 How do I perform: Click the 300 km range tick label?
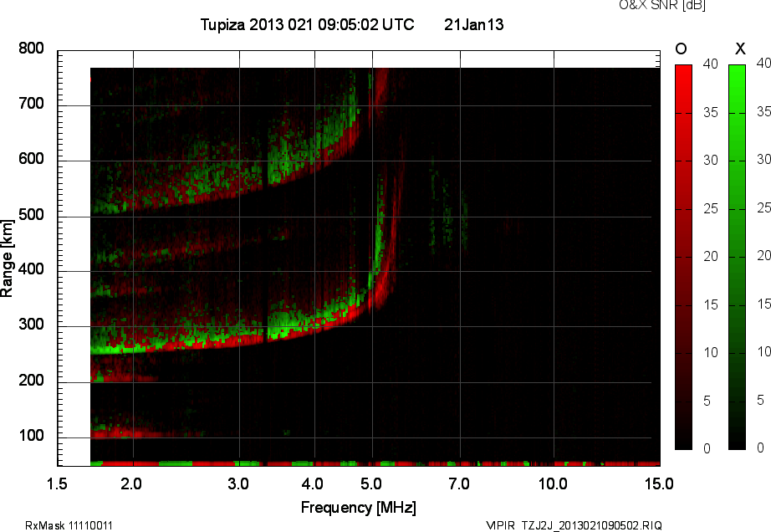[x=31, y=325]
